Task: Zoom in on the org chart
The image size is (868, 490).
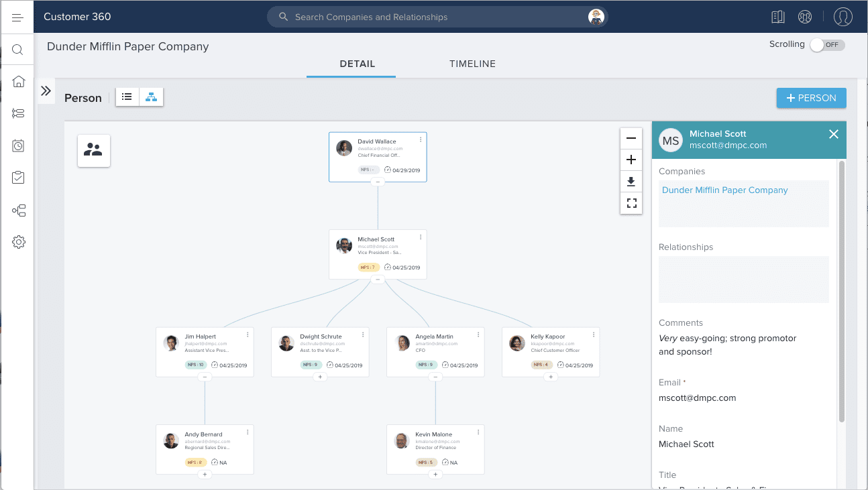Action: click(x=631, y=160)
